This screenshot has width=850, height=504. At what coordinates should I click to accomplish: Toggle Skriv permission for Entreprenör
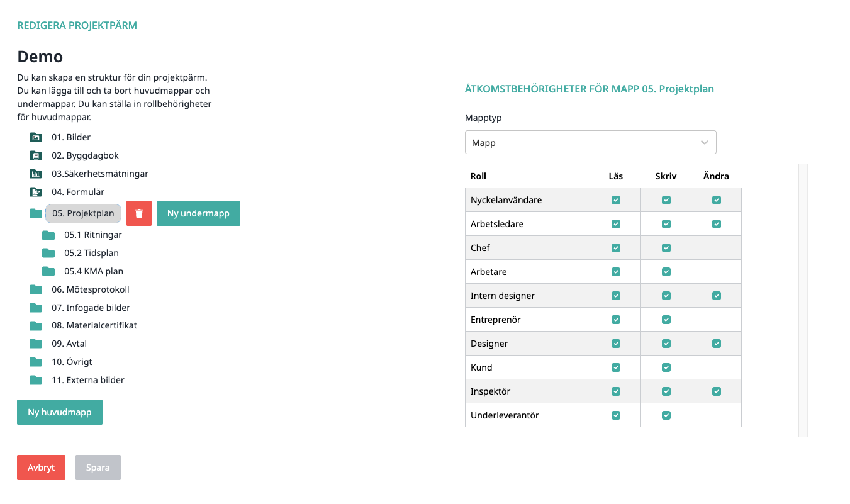point(666,320)
